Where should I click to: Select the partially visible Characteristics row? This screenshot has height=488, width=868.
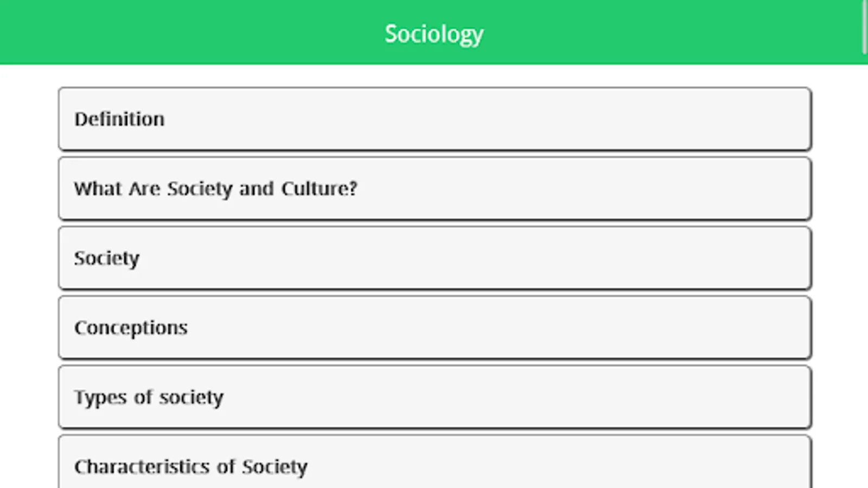435,461
